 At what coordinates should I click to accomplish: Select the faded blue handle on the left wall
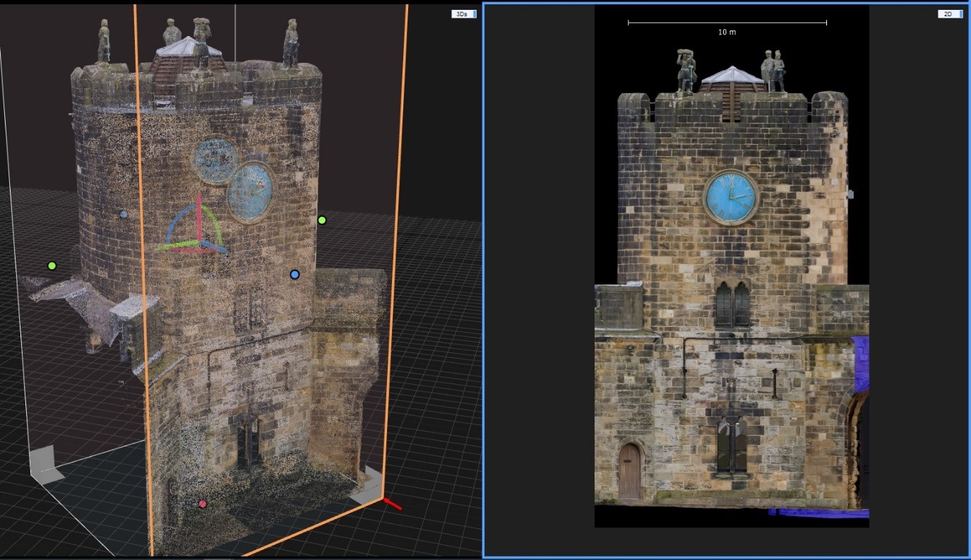[124, 214]
